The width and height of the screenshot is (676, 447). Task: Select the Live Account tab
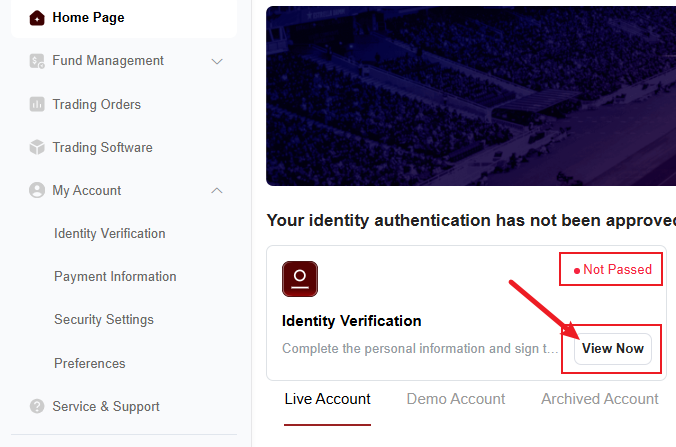coord(327,399)
